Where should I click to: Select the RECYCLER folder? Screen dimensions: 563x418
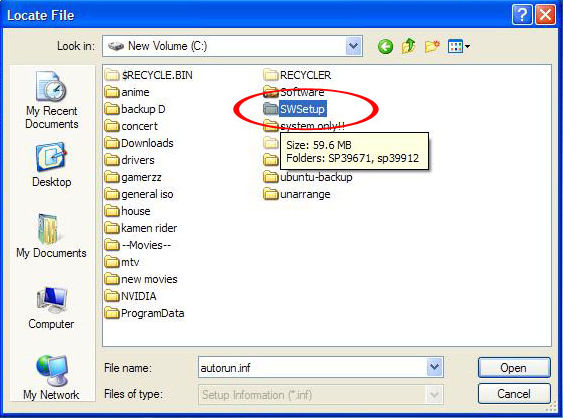[x=297, y=75]
